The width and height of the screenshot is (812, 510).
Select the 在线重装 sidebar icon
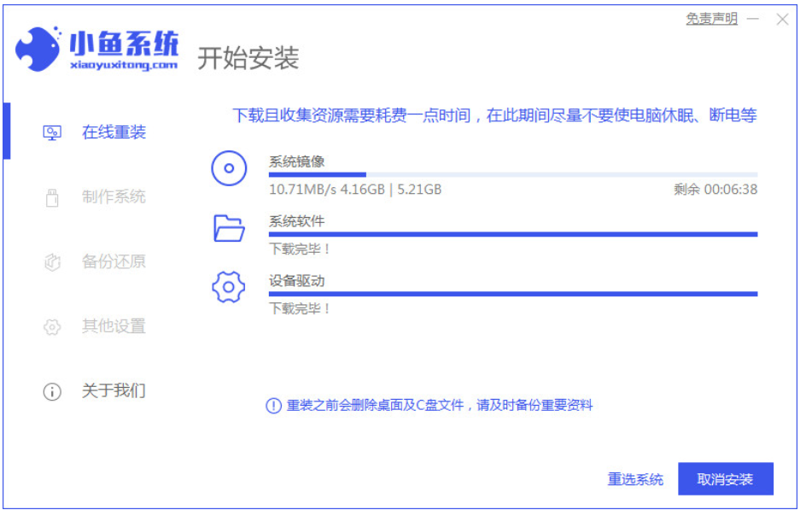(x=50, y=132)
